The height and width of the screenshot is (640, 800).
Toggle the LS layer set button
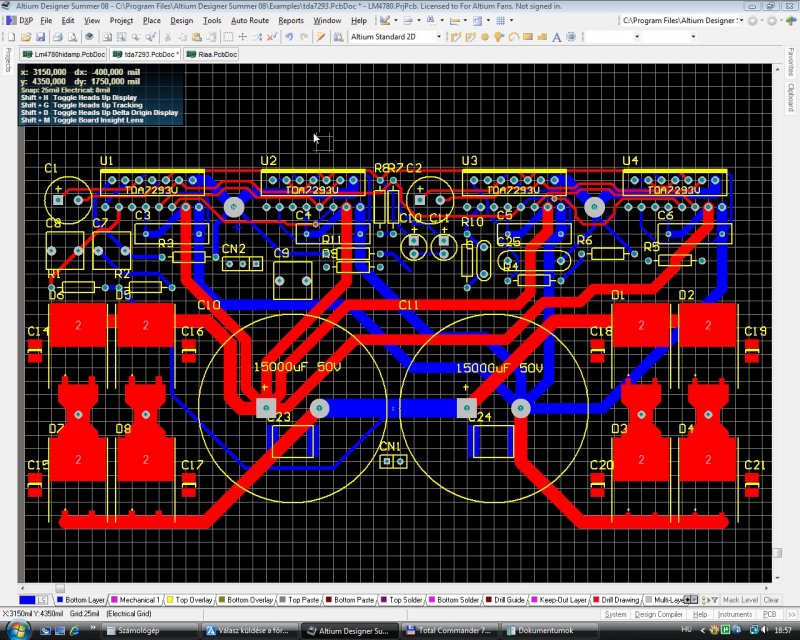coord(42,600)
